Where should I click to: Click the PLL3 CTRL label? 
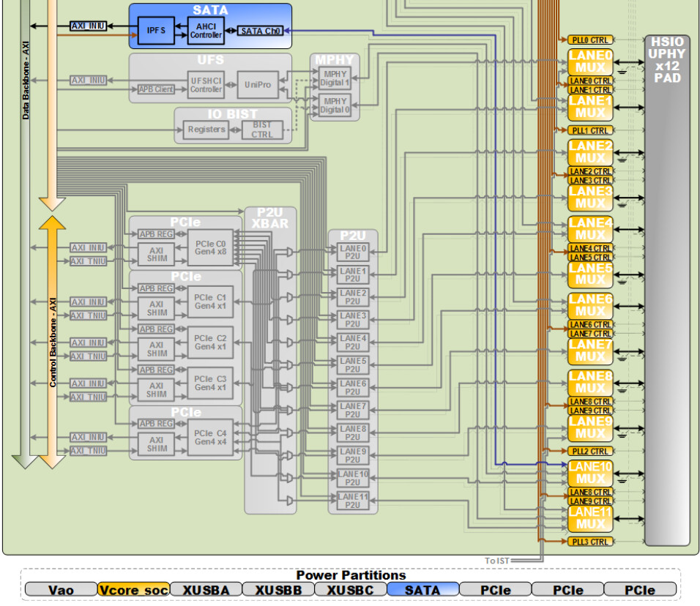590,542
